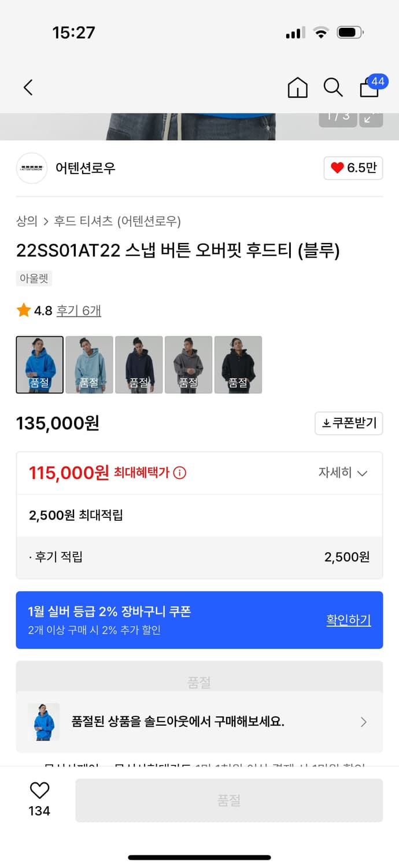Expand the blue hoodie resale suggestion row
Viewport: 399px width, 868px height.
click(199, 722)
